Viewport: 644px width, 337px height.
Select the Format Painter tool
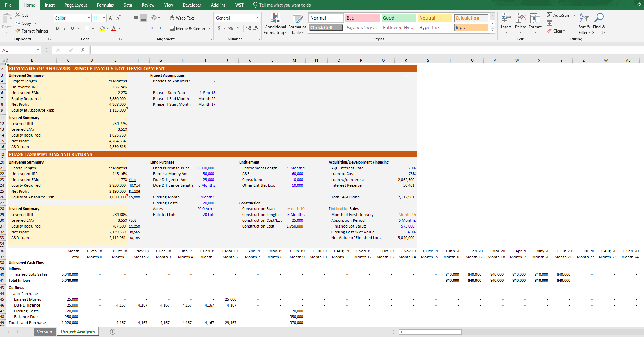point(32,31)
